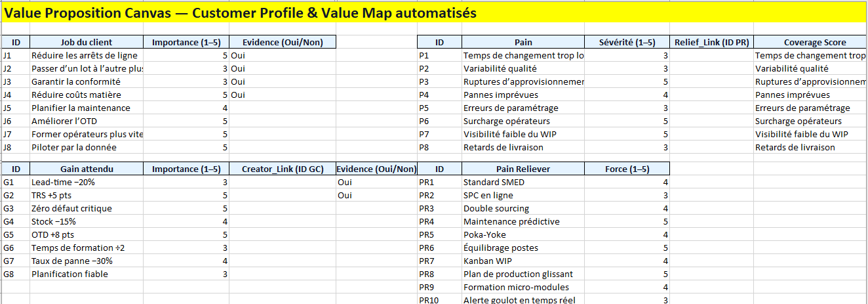Click the "Maintenance prédictive" cell

(x=523, y=221)
